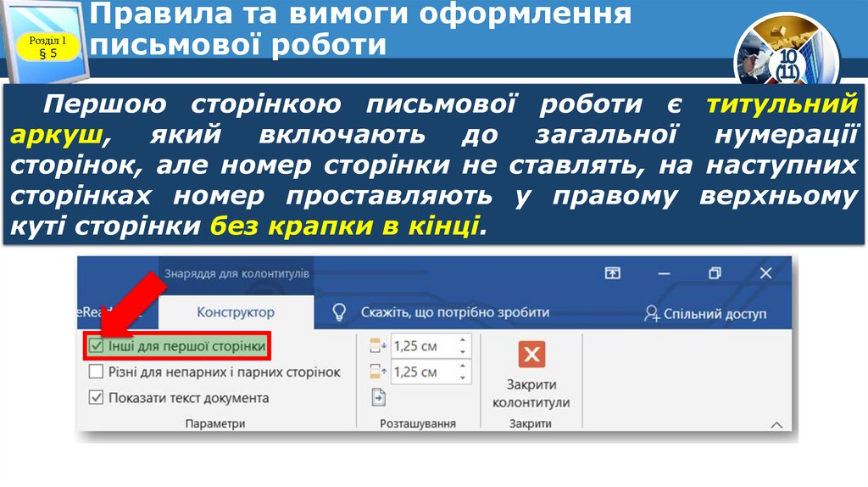Click the slide title 'Правила та вимоги оформлення'
Image resolution: width=868 pixels, height=487 pixels.
pyautogui.click(x=360, y=14)
